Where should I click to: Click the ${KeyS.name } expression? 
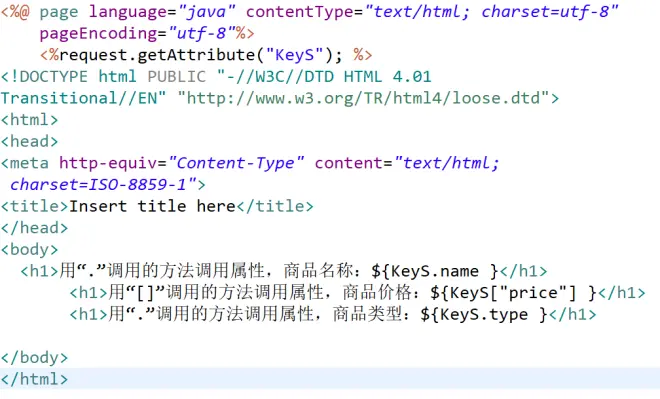(x=435, y=271)
